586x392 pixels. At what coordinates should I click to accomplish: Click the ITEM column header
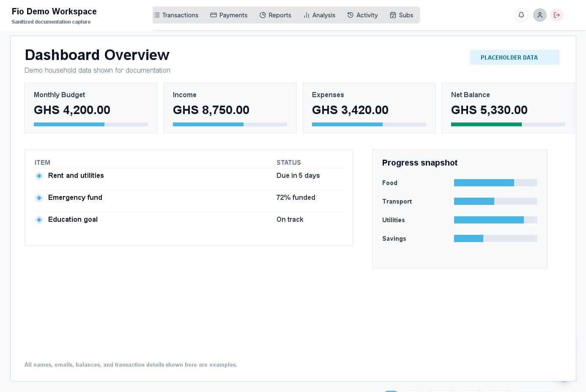pyautogui.click(x=42, y=163)
